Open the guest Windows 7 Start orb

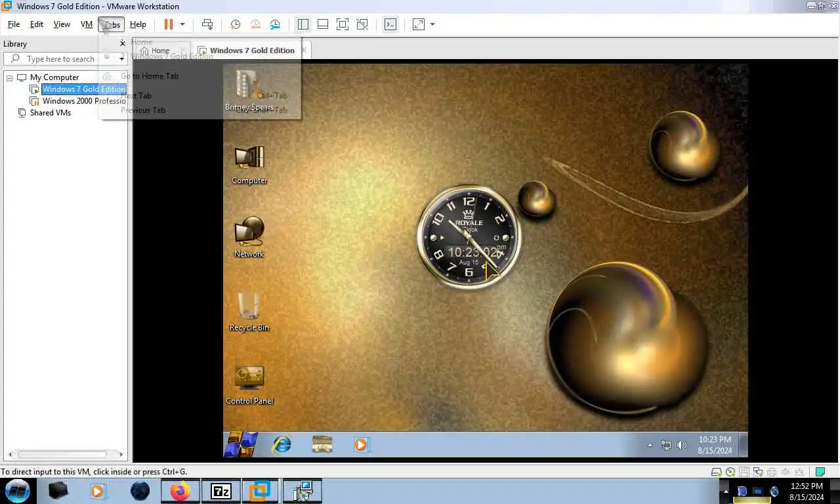[240, 444]
